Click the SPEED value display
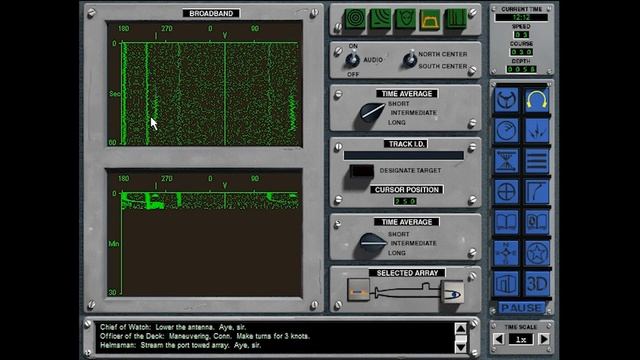640x360 pixels. (521, 35)
